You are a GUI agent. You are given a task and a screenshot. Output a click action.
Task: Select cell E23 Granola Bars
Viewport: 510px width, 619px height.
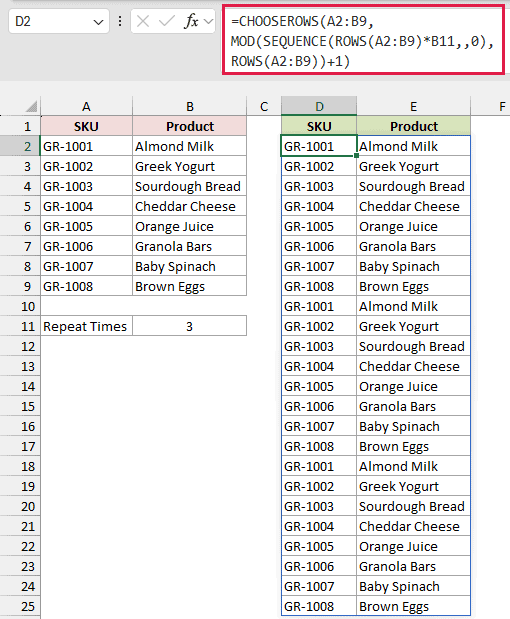click(413, 566)
